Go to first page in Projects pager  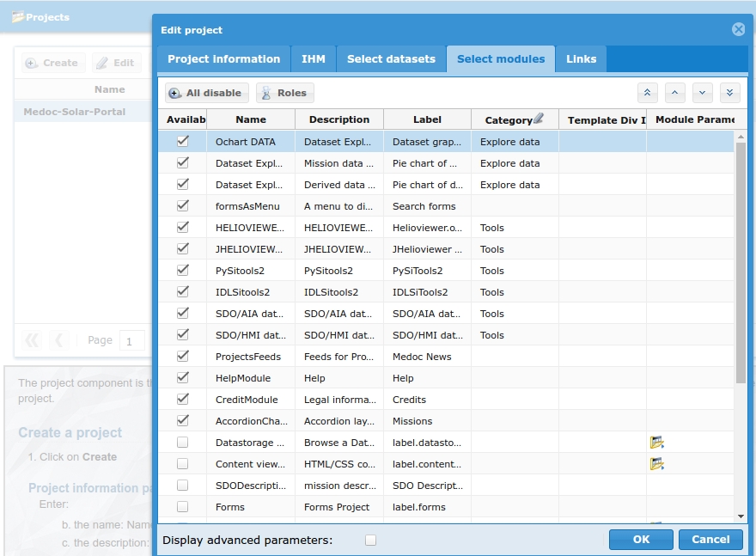click(x=32, y=340)
